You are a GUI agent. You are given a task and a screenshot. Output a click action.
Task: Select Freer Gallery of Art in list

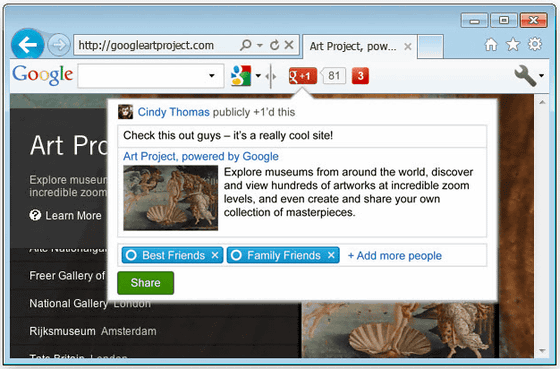click(x=67, y=275)
